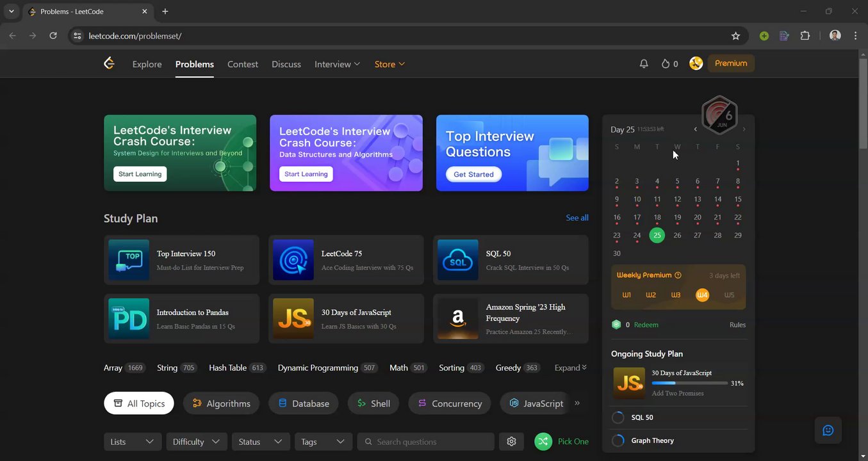The height and width of the screenshot is (461, 868).
Task: Open a new browser tab
Action: click(x=165, y=12)
